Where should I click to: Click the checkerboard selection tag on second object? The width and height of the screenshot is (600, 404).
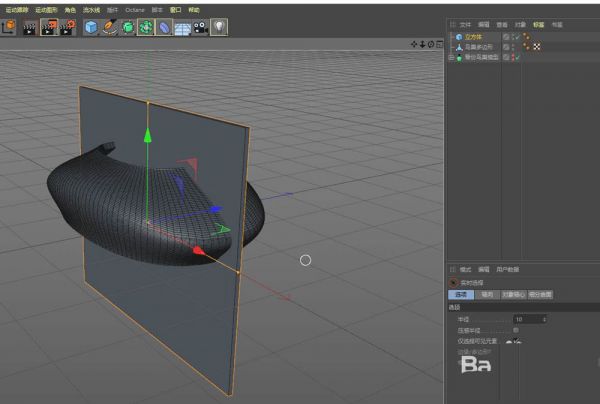click(x=537, y=47)
